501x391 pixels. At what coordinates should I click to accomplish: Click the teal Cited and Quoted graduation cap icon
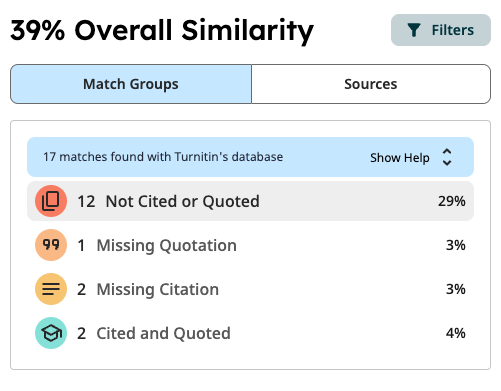click(x=51, y=333)
